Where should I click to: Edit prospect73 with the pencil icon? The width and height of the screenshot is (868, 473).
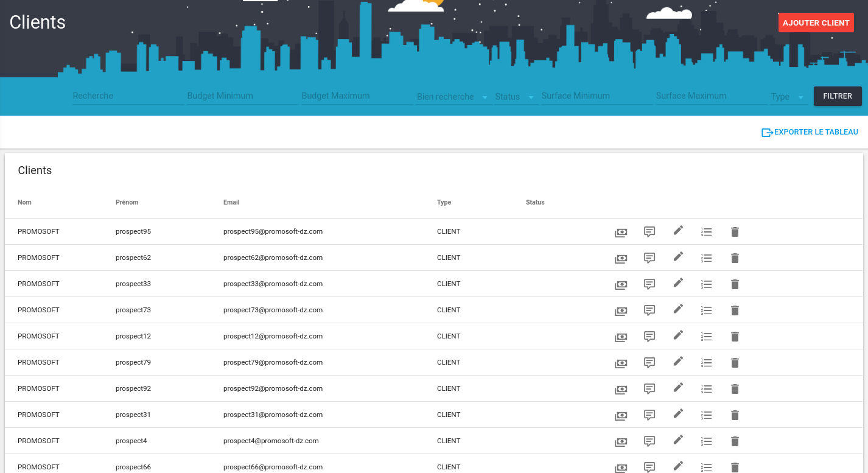678,309
